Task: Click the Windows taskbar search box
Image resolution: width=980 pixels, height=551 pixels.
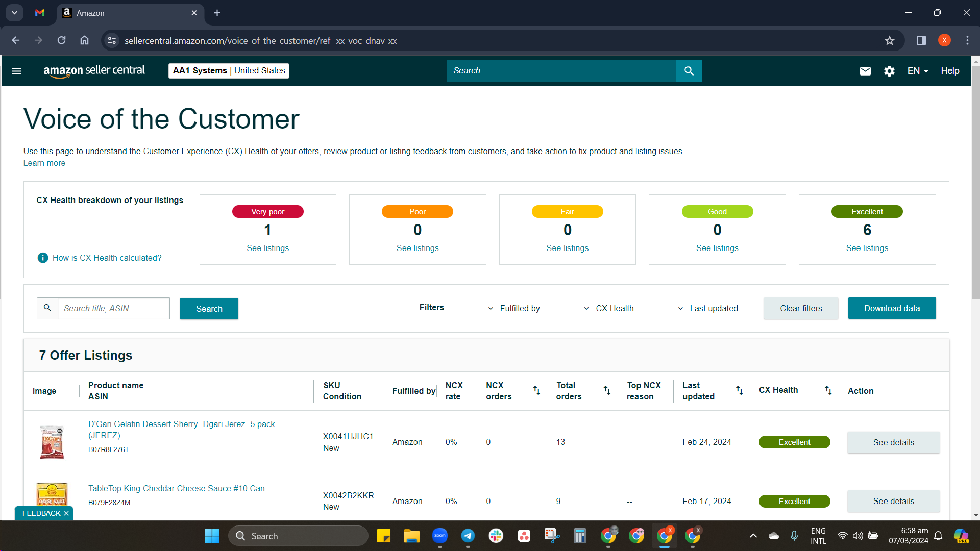Action: (x=298, y=536)
